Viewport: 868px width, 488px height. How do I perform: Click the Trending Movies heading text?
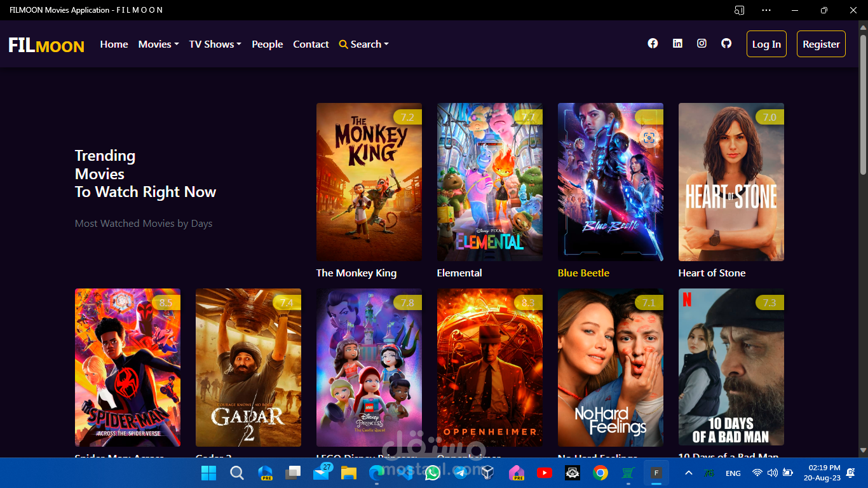(x=146, y=173)
